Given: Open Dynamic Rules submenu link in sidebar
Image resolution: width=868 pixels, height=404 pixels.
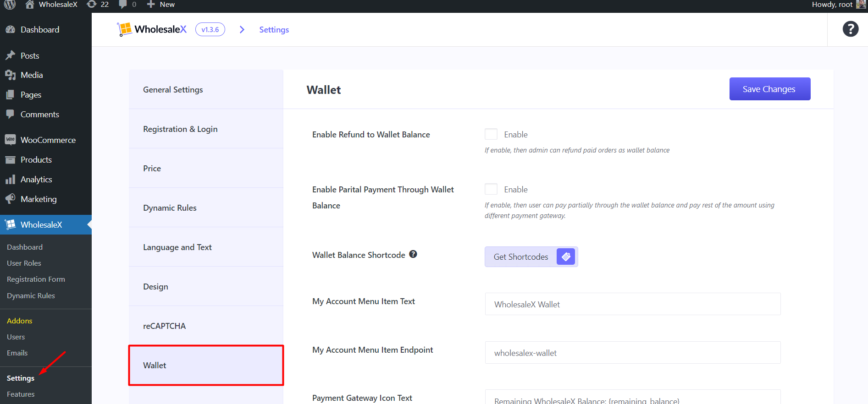Looking at the screenshot, I should point(31,295).
